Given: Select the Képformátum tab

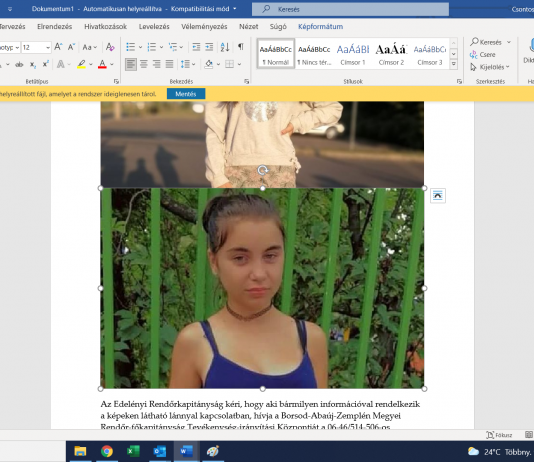Looking at the screenshot, I should click(320, 27).
